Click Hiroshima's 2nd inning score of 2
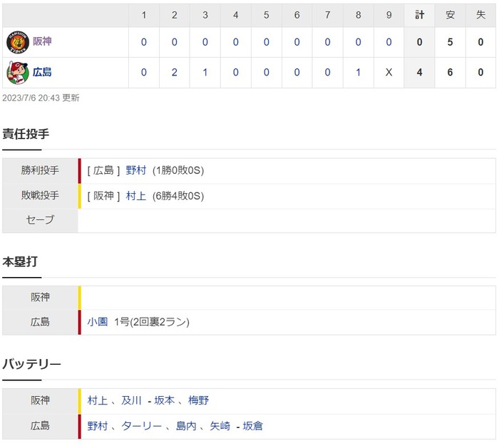 click(175, 73)
